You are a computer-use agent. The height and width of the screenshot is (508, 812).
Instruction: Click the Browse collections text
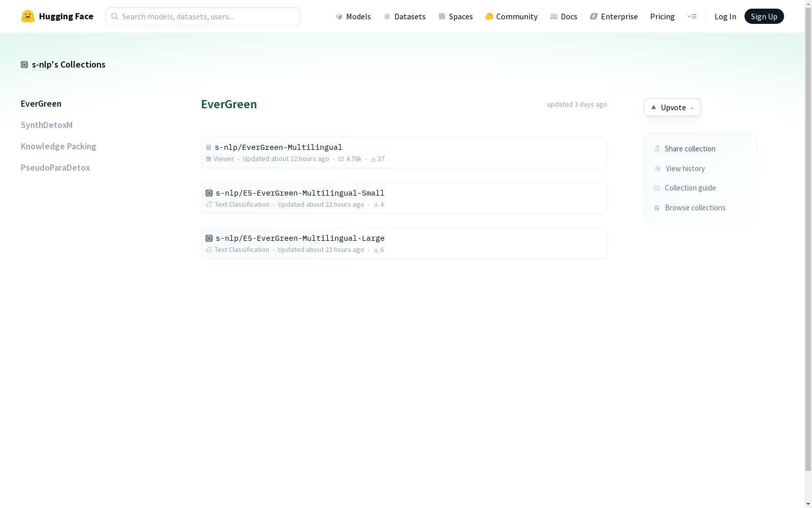pyautogui.click(x=695, y=208)
